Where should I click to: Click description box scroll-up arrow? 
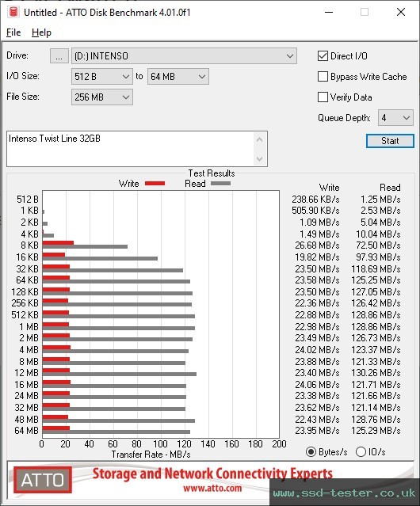pyautogui.click(x=260, y=139)
